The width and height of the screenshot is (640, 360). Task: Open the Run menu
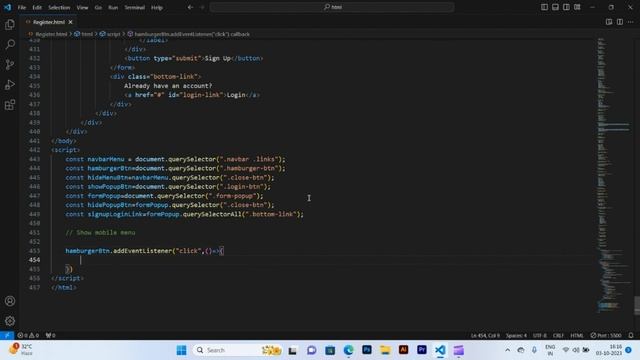point(113,7)
